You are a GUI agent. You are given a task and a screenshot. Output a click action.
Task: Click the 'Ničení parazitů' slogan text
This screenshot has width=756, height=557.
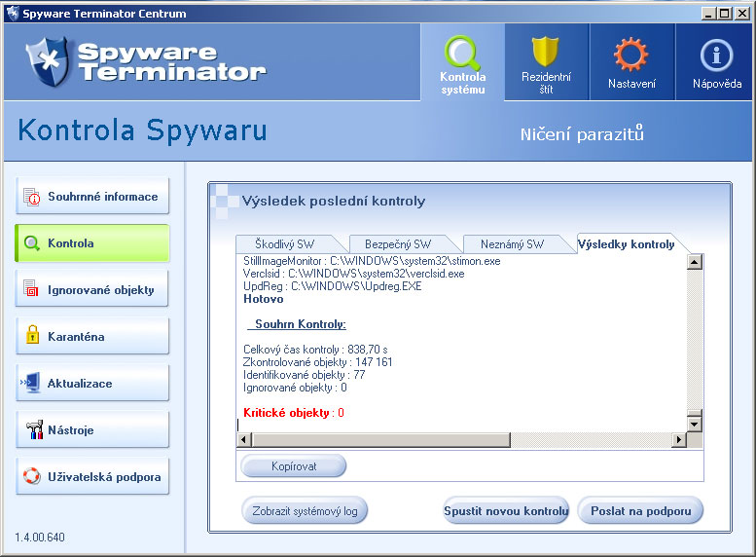coord(582,133)
